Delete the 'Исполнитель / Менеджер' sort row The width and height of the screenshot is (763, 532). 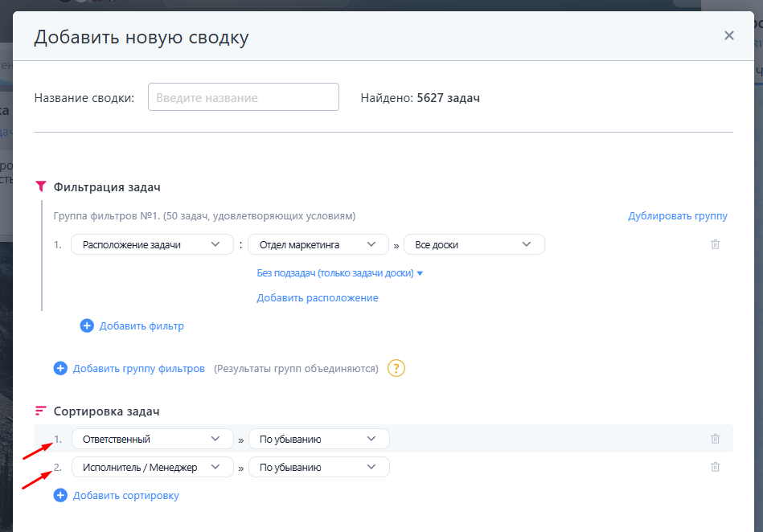click(x=715, y=467)
